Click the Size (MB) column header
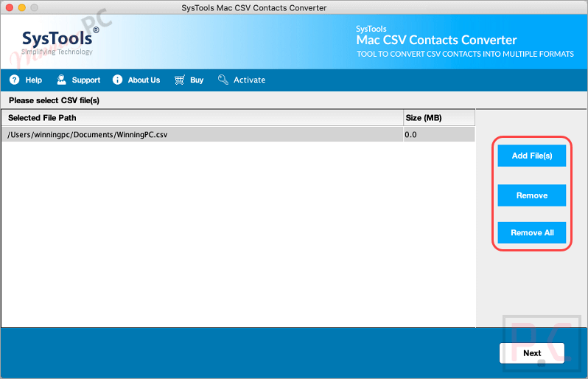 coord(424,118)
